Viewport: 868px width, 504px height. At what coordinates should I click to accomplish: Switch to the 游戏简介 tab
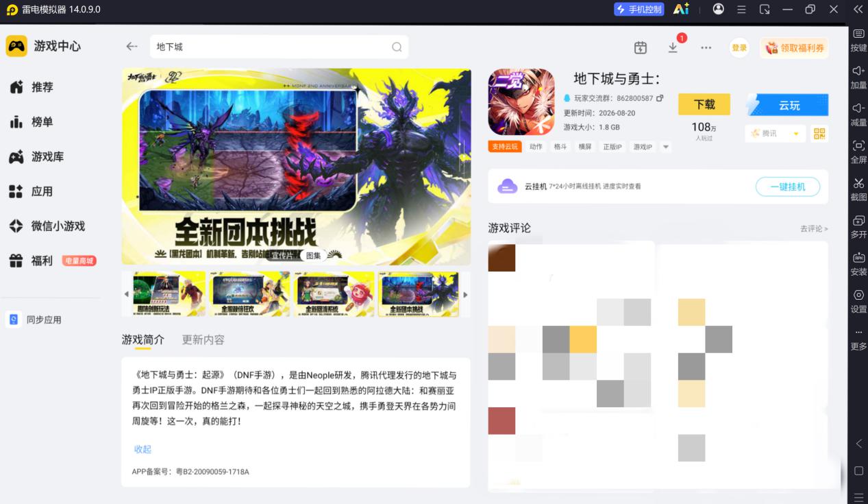(143, 339)
